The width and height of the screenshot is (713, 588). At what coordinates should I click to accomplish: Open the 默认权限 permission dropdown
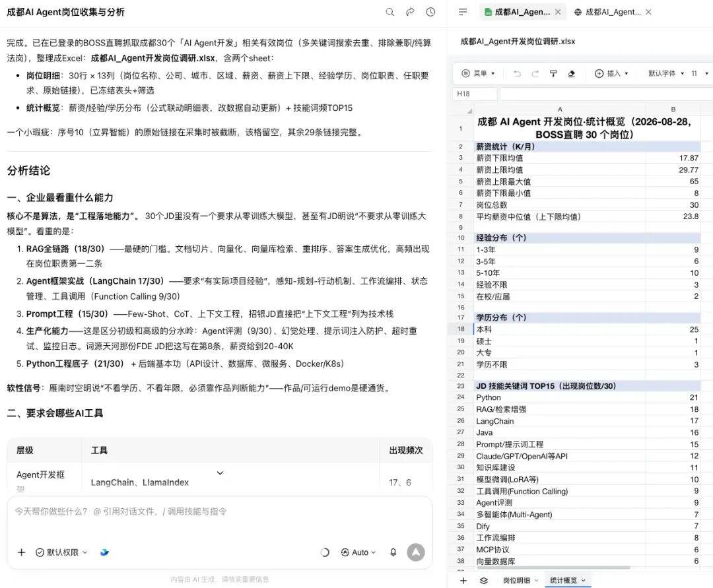[x=61, y=552]
